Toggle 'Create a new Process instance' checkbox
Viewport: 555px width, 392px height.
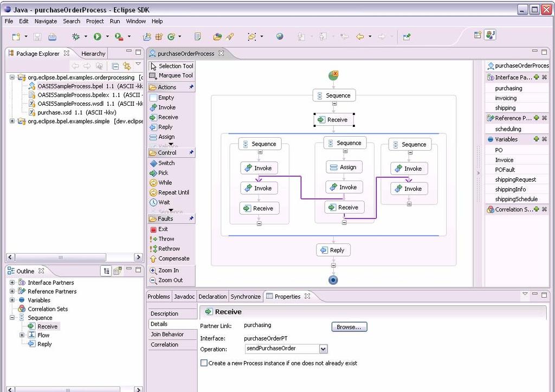click(204, 363)
